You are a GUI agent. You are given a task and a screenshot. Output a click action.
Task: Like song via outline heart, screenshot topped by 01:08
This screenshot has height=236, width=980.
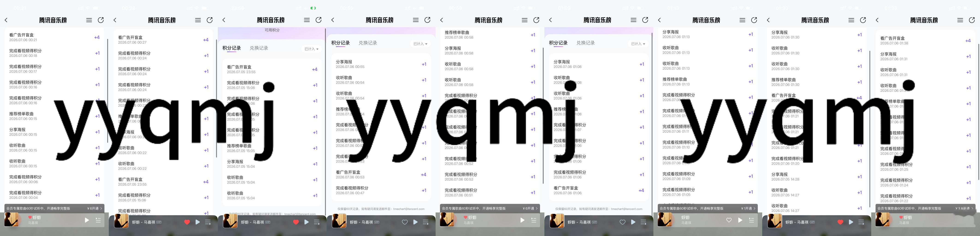click(x=622, y=222)
